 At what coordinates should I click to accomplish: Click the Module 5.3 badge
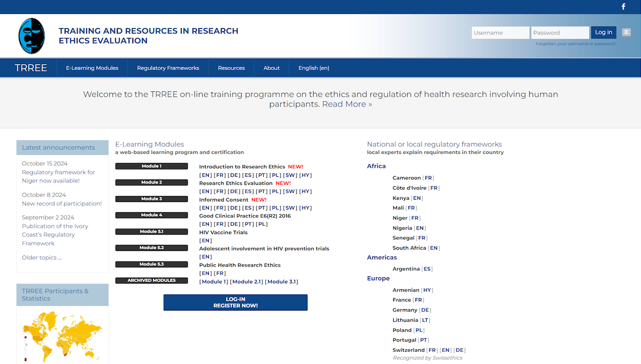(x=151, y=264)
